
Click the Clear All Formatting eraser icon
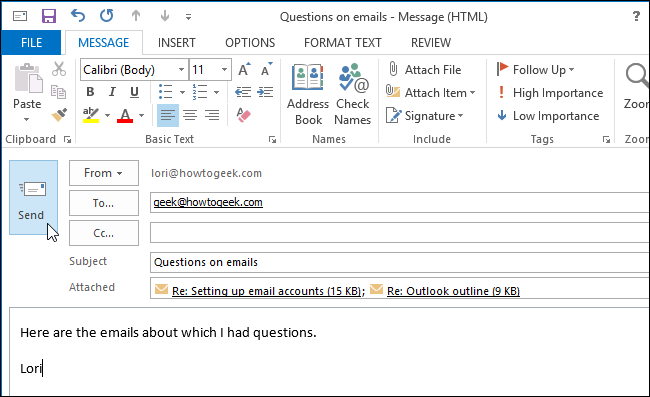tap(244, 115)
